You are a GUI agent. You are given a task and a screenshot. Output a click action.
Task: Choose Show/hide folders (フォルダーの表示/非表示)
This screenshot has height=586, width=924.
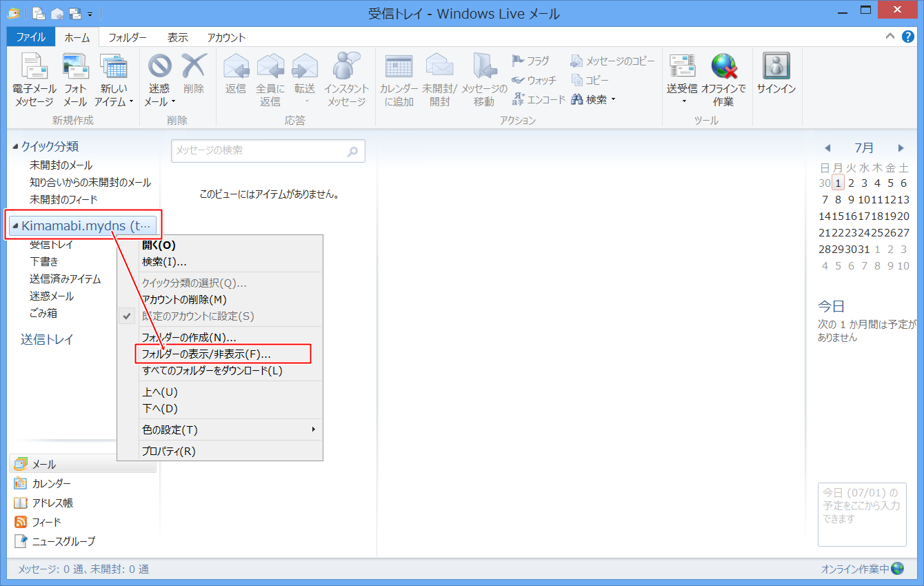(x=220, y=354)
